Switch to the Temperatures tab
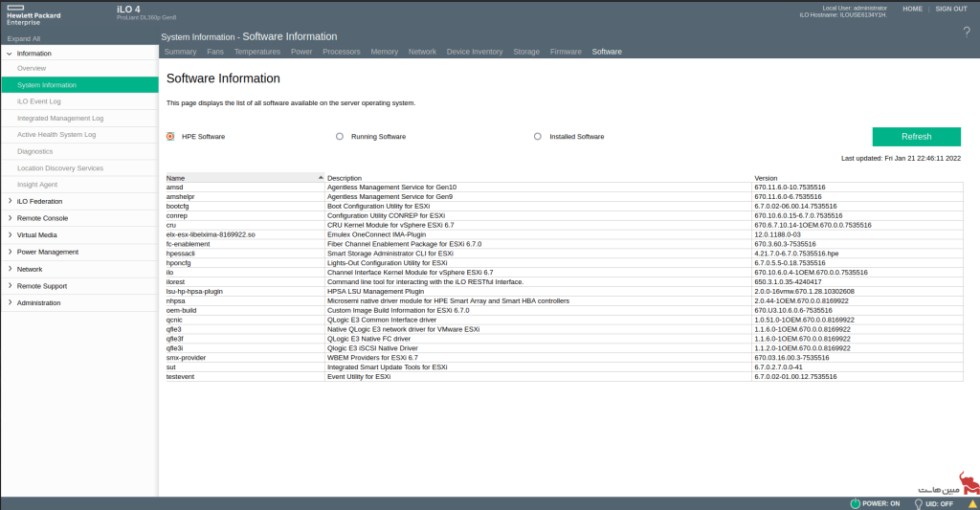The height and width of the screenshot is (510, 980). coord(256,52)
